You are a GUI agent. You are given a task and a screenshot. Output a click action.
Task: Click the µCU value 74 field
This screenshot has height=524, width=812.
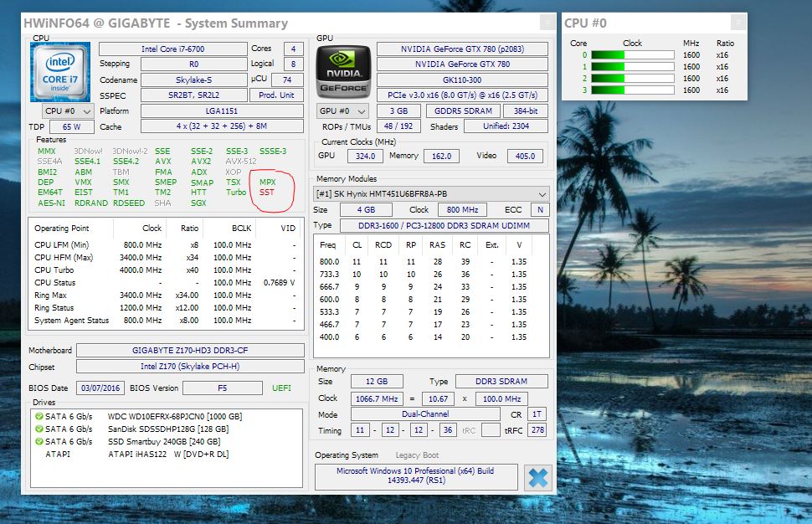click(287, 80)
